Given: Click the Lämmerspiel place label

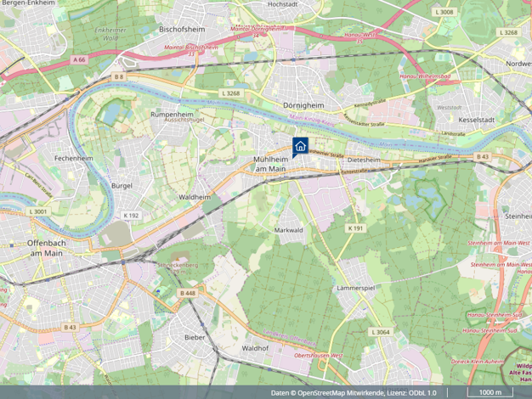Looking at the screenshot, I should (x=356, y=288).
